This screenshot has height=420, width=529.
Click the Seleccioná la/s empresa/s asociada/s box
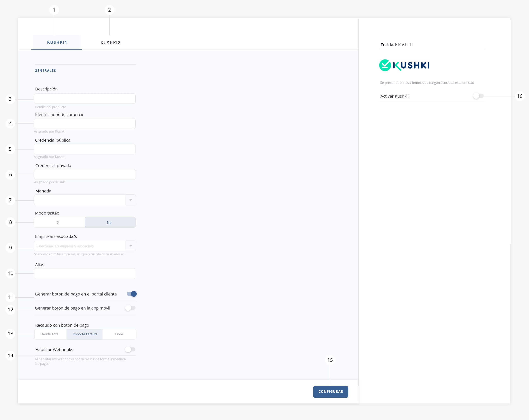pyautogui.click(x=85, y=246)
